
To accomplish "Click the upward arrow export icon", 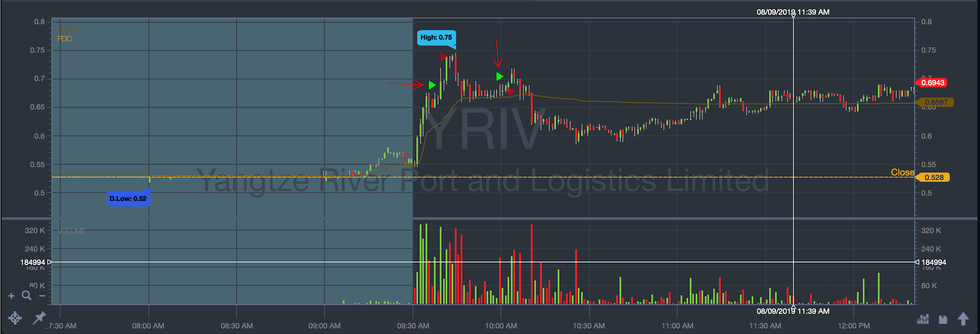I will (x=963, y=319).
